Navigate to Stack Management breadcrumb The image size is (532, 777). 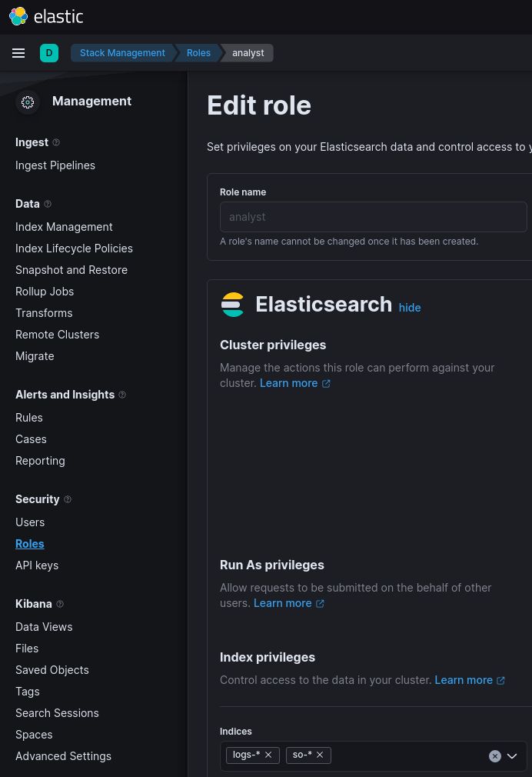(122, 53)
